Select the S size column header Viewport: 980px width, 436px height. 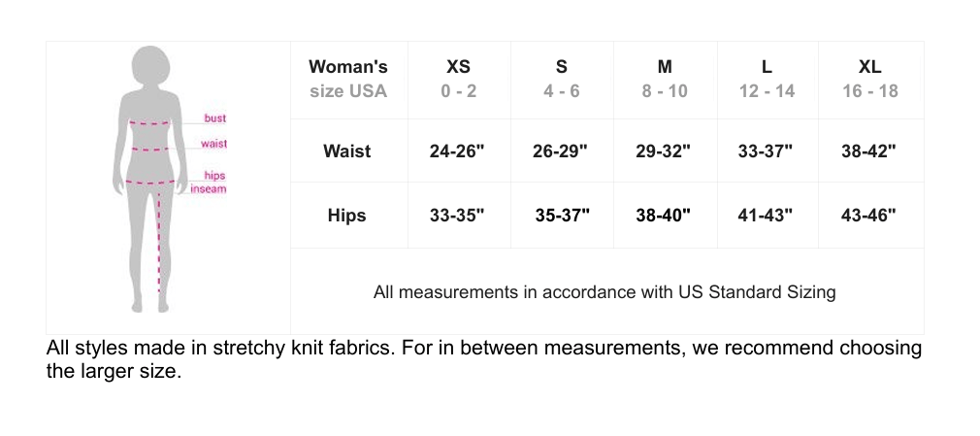tap(561, 79)
